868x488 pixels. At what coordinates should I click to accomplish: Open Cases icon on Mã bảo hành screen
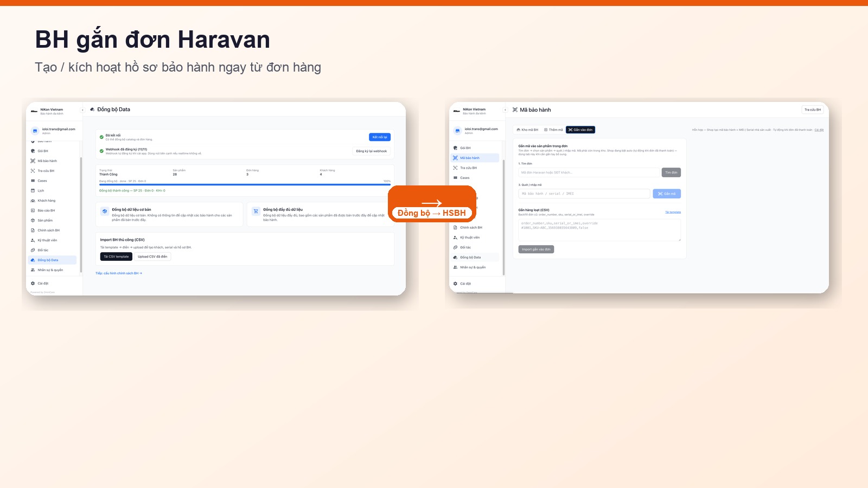click(x=455, y=178)
